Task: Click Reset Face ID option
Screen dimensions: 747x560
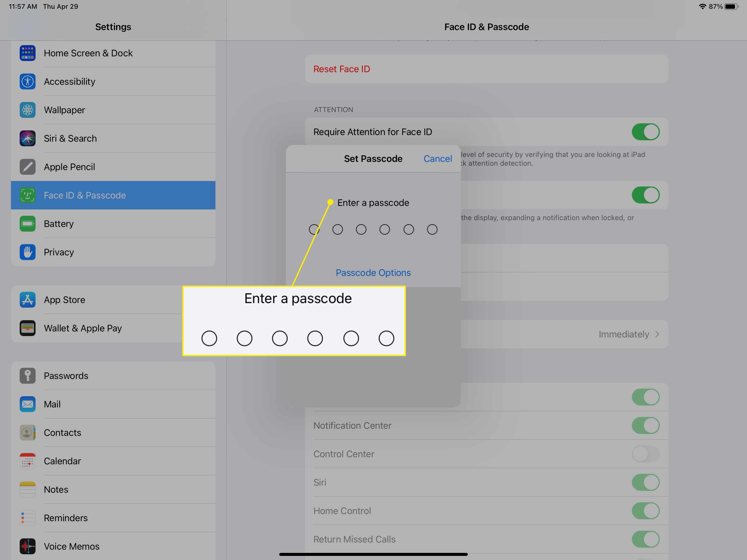Action: point(342,69)
